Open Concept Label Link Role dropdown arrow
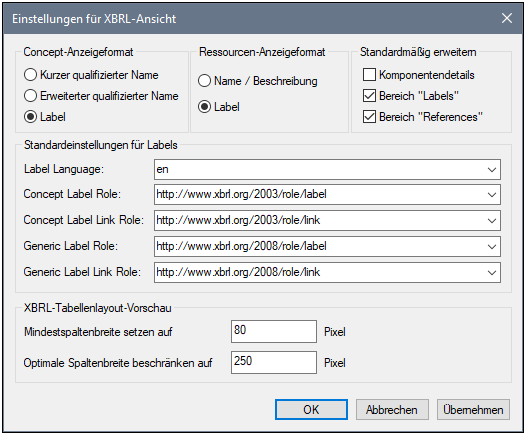Image resolution: width=526 pixels, height=435 pixels. pyautogui.click(x=492, y=221)
